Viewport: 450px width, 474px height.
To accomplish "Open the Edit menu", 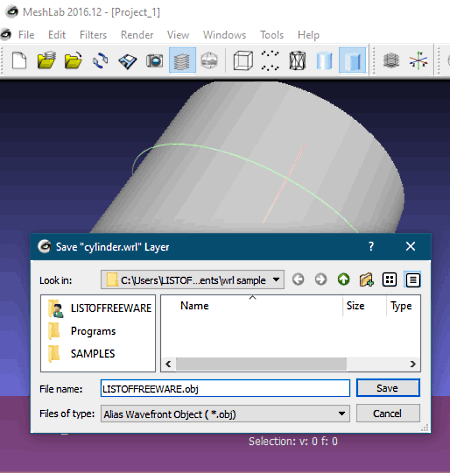I will point(57,35).
